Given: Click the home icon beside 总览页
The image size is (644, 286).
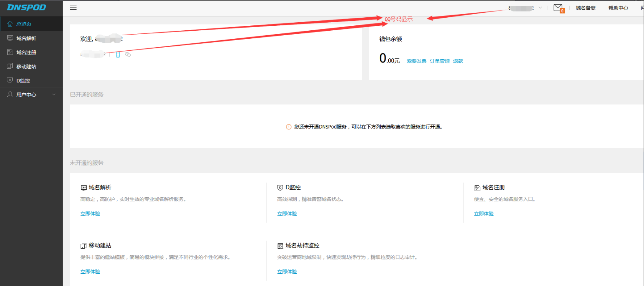Looking at the screenshot, I should (x=10, y=24).
